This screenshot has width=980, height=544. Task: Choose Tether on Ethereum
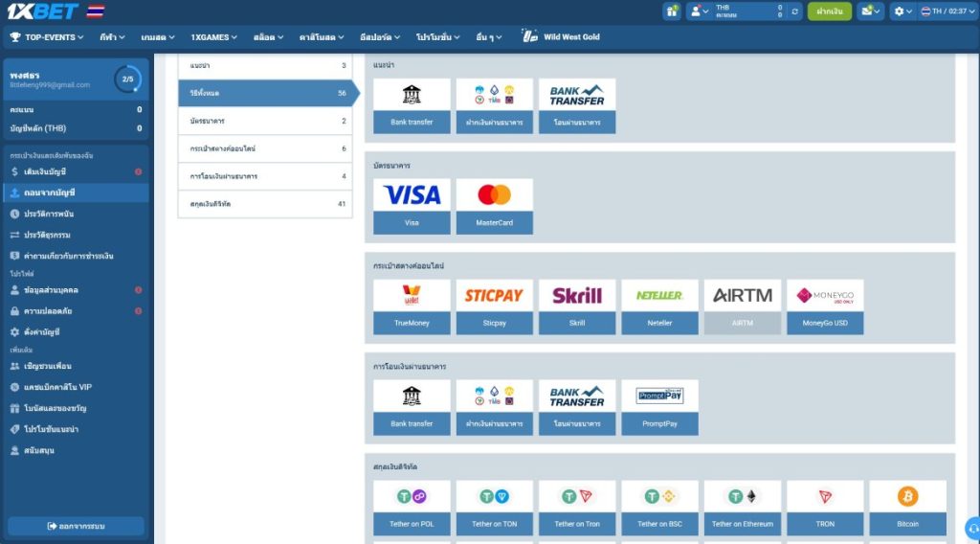[x=743, y=508]
